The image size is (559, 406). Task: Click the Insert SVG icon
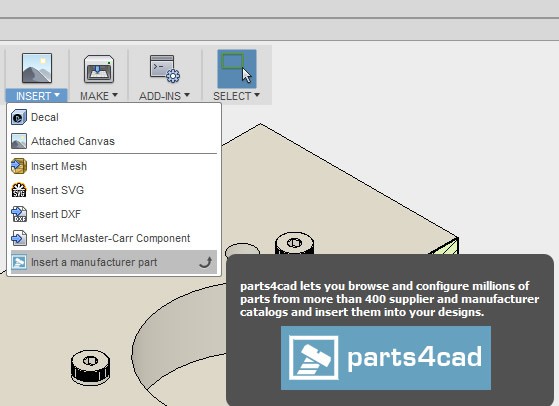(19, 190)
